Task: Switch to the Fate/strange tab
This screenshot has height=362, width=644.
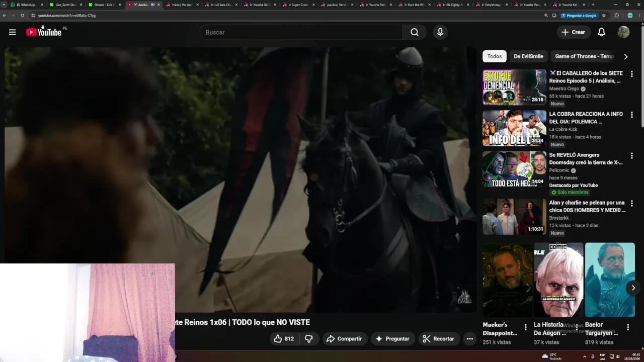Action: 493,5
